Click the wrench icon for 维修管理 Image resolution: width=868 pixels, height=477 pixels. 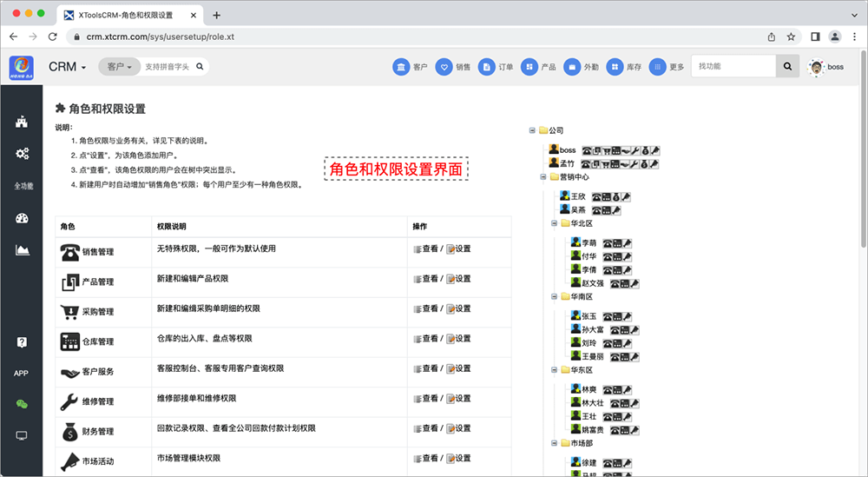(x=69, y=401)
